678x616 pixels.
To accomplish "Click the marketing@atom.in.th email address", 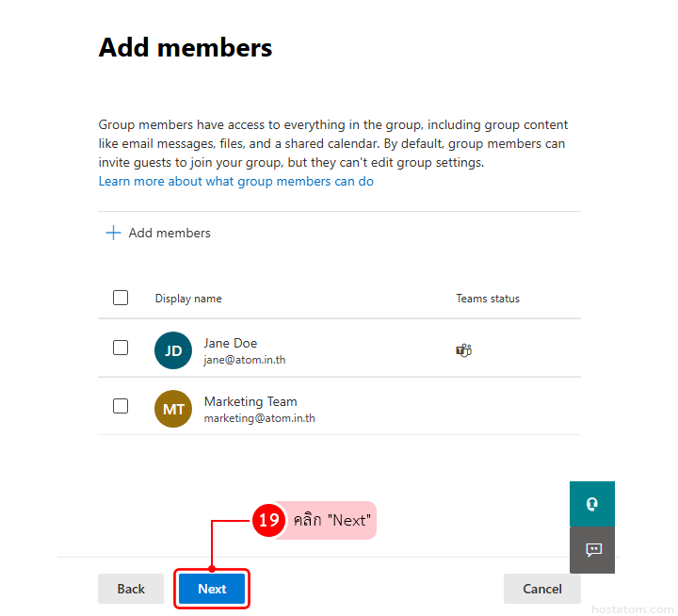I will coord(259,418).
